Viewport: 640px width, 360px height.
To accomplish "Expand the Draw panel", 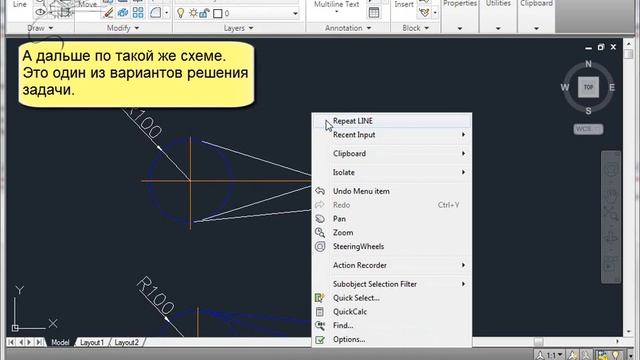I will (x=40, y=28).
